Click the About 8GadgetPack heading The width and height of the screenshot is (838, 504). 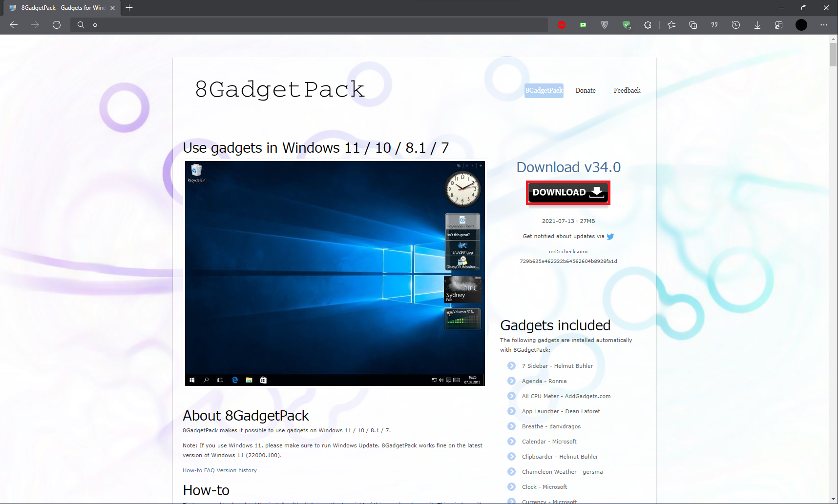point(246,416)
